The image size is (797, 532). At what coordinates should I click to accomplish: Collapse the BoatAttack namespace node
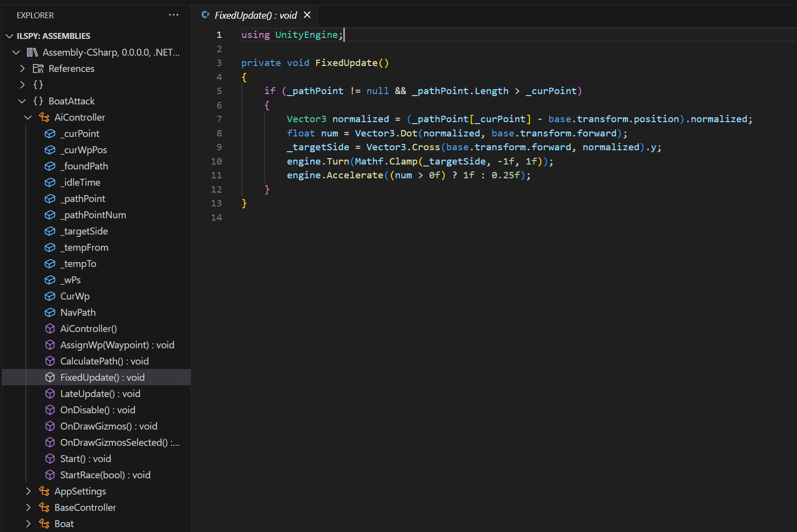22,101
